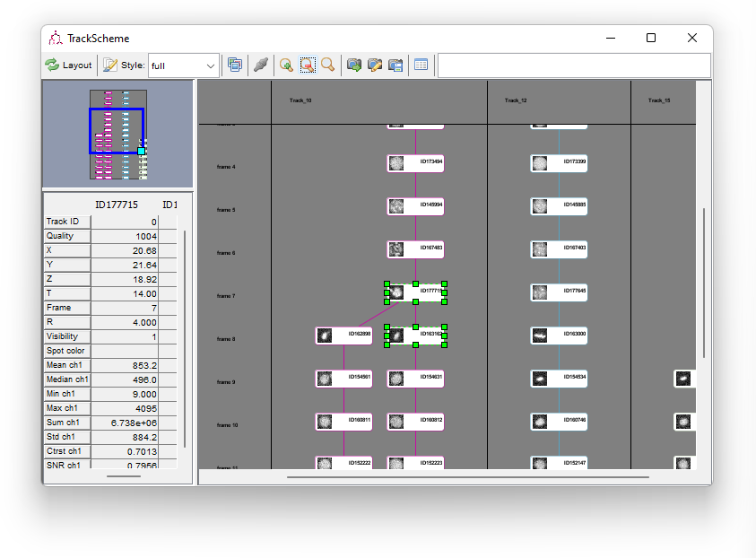Select spot node ID160811 in frame 10
Screen dimensions: 756x558
pos(343,422)
